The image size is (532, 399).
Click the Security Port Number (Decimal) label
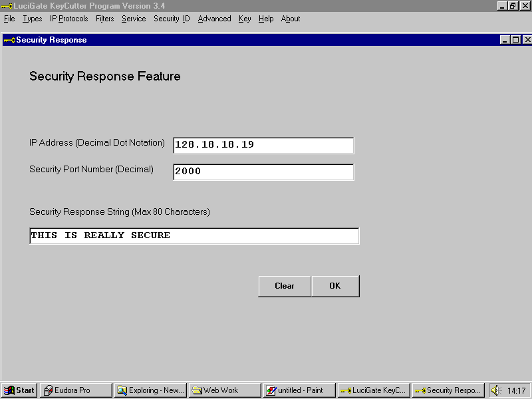point(91,170)
